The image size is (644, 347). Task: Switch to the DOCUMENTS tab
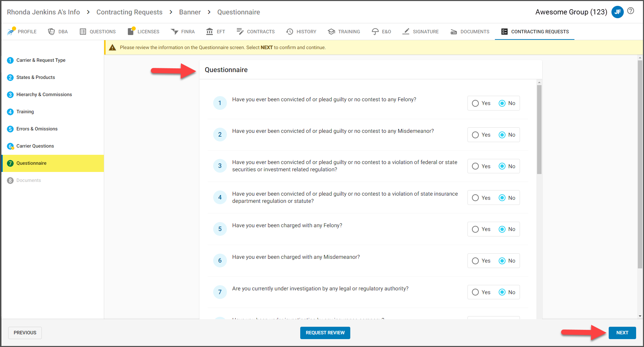tap(470, 32)
